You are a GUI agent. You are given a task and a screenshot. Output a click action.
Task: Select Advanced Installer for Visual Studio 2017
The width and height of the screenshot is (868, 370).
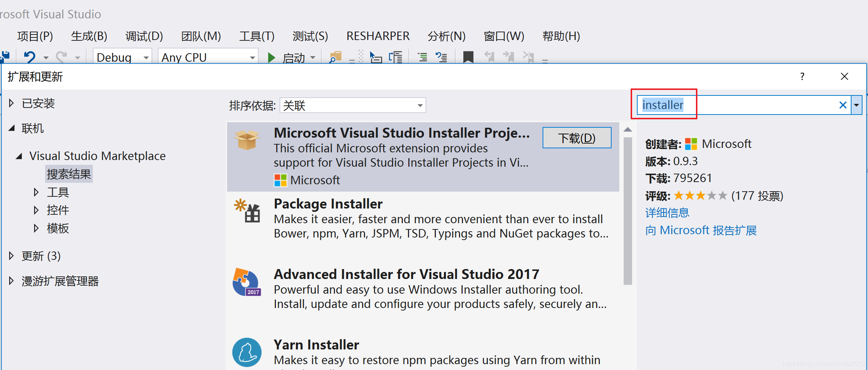pos(406,274)
